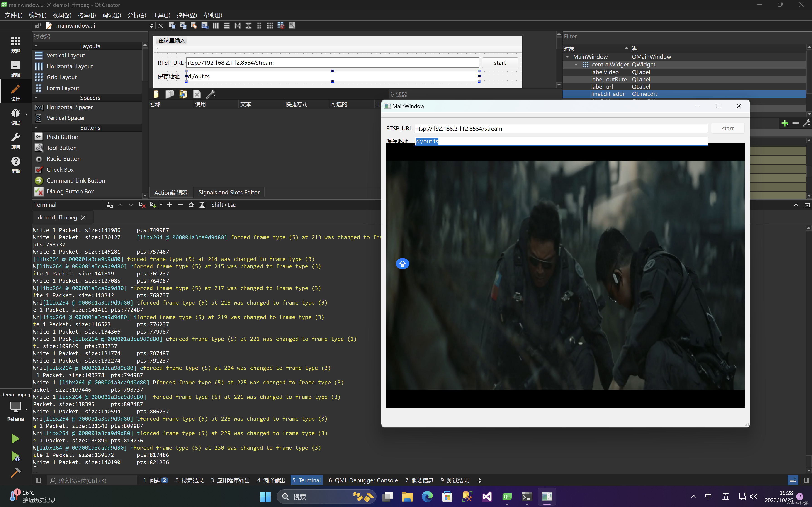Click Lay Out Vertically in Splitter icon
The image size is (812, 507).
[248, 25]
